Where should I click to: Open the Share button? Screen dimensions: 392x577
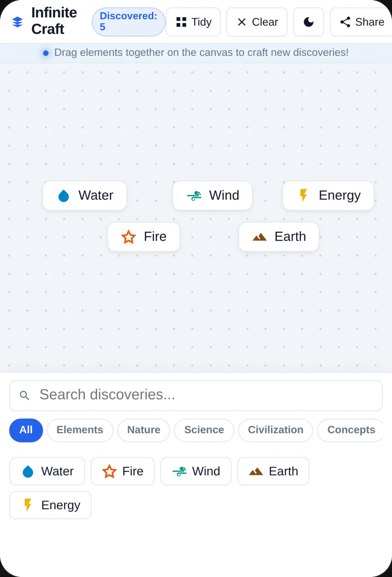[361, 22]
